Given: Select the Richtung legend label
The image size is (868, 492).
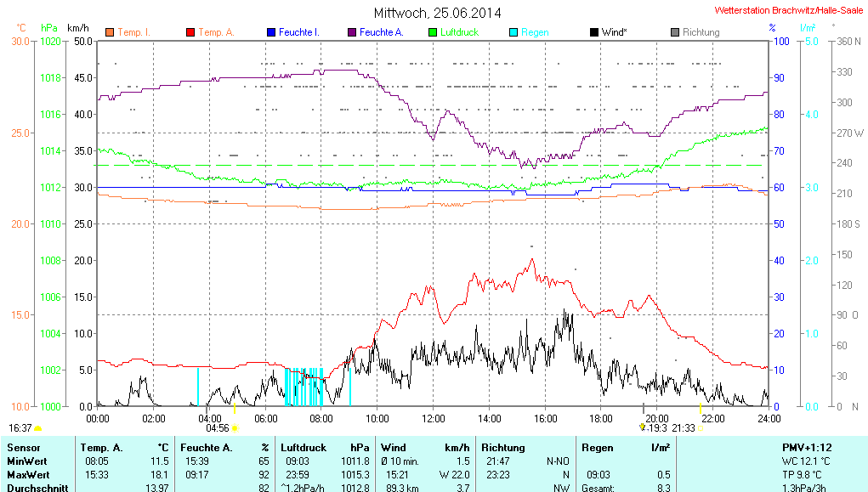Looking at the screenshot, I should click(701, 32).
